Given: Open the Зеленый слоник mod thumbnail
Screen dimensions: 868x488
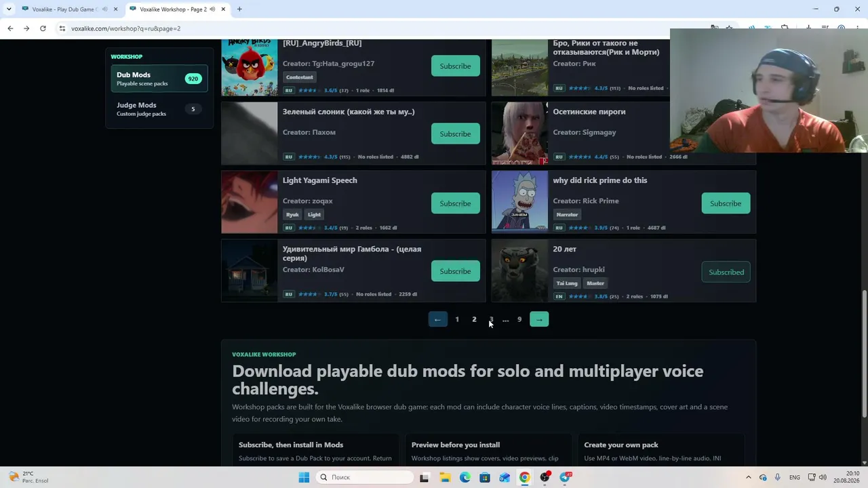Looking at the screenshot, I should click(x=250, y=134).
